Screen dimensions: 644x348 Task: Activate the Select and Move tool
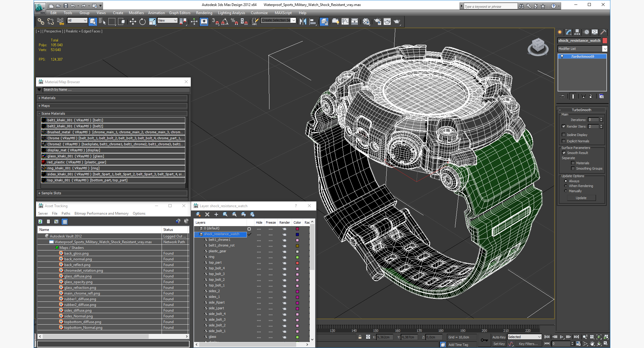click(x=133, y=21)
